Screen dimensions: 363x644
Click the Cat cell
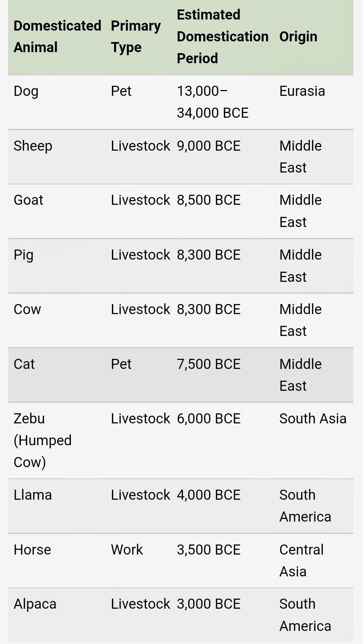coord(24,364)
